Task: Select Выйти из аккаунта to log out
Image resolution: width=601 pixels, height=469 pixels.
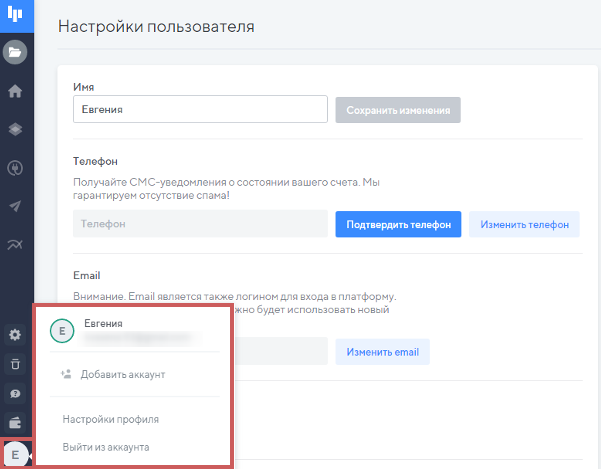Action: pyautogui.click(x=106, y=447)
